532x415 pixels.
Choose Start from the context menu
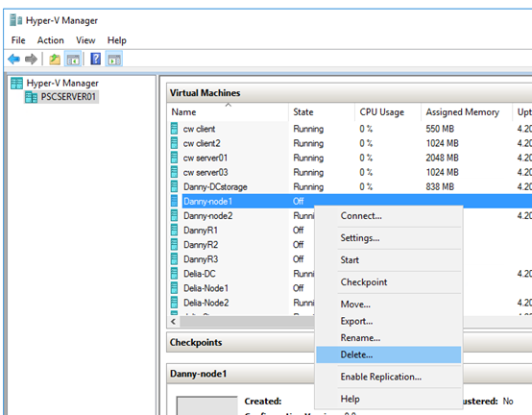pyautogui.click(x=389, y=260)
